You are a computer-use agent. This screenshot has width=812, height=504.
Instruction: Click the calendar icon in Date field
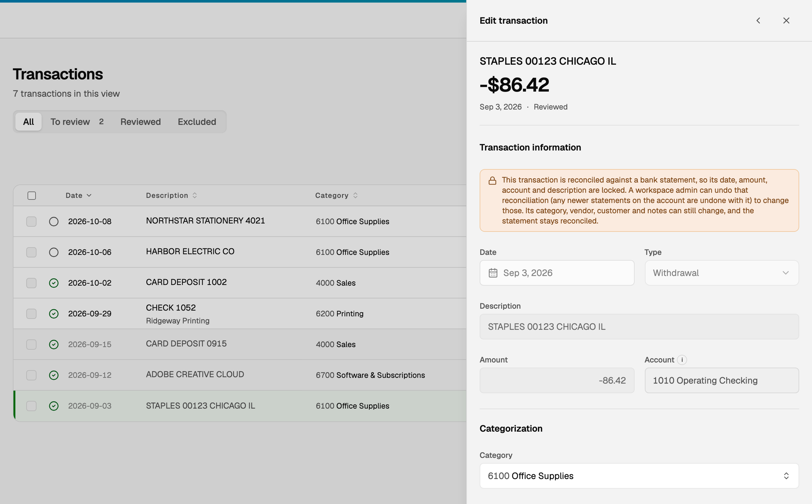[x=493, y=273]
